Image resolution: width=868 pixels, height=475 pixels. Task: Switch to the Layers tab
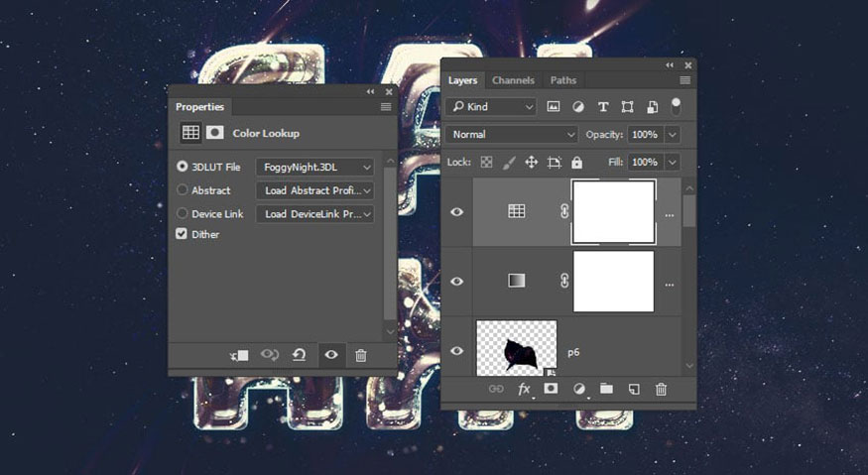462,80
